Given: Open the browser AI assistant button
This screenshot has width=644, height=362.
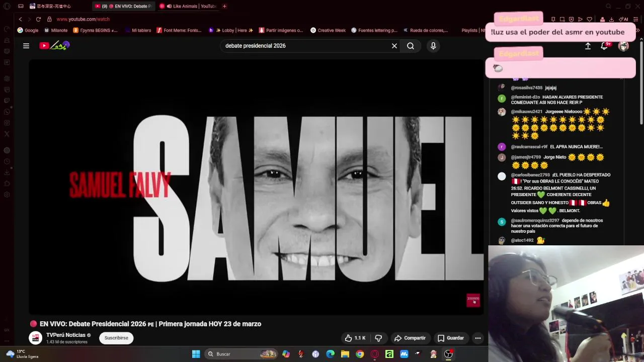Looking at the screenshot, I should (x=624, y=19).
